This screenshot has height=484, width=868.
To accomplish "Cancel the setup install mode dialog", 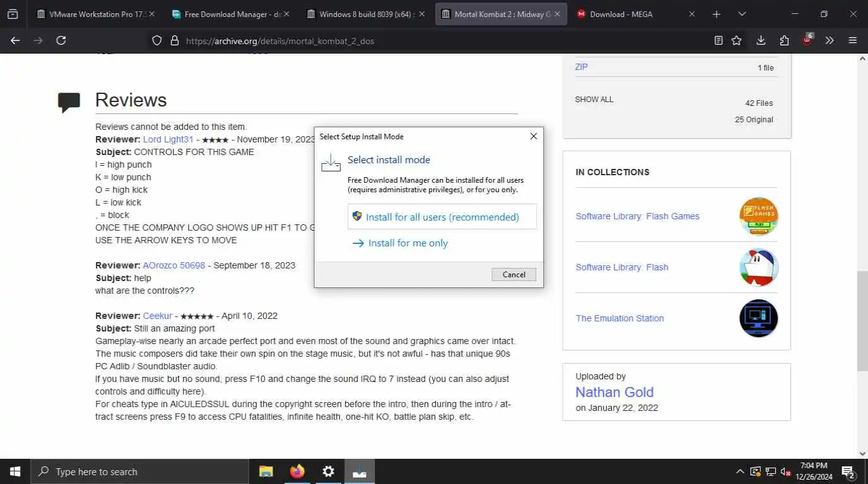I will [513, 274].
